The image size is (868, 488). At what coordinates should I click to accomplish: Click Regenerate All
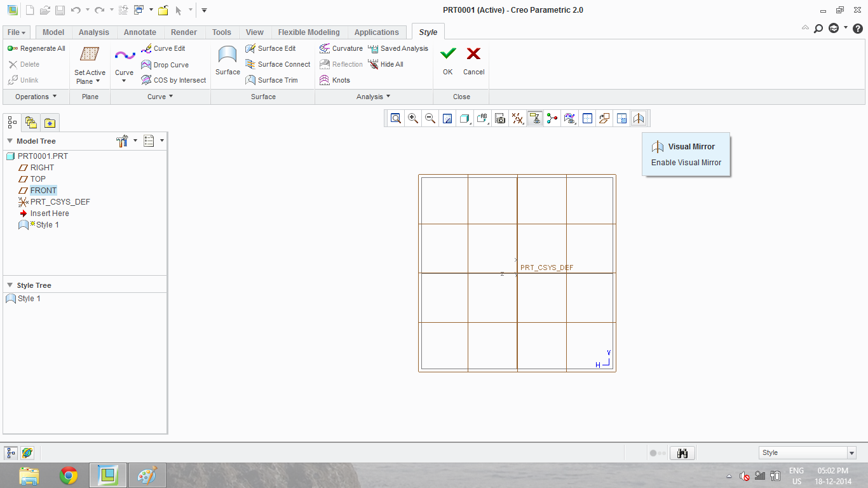(x=36, y=48)
